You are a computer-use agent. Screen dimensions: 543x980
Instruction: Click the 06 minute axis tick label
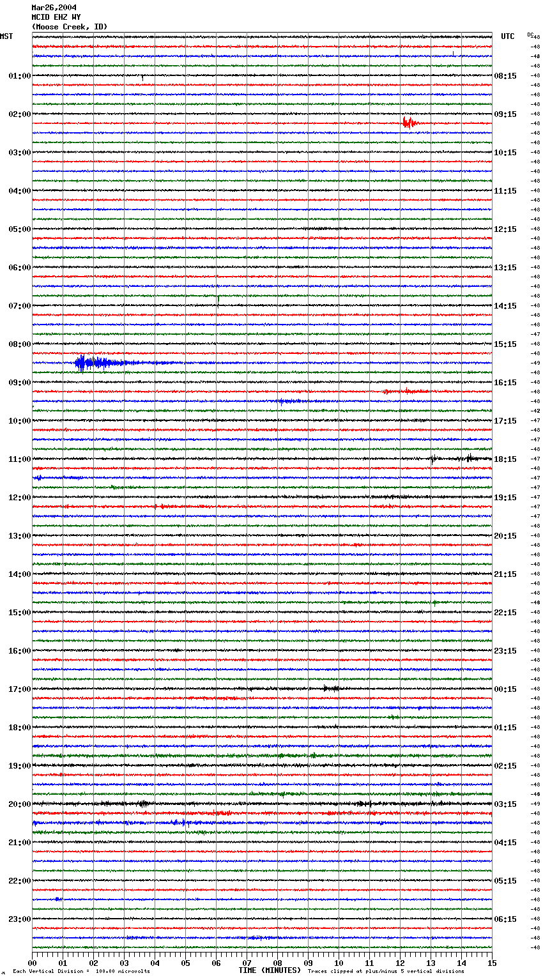point(216,963)
